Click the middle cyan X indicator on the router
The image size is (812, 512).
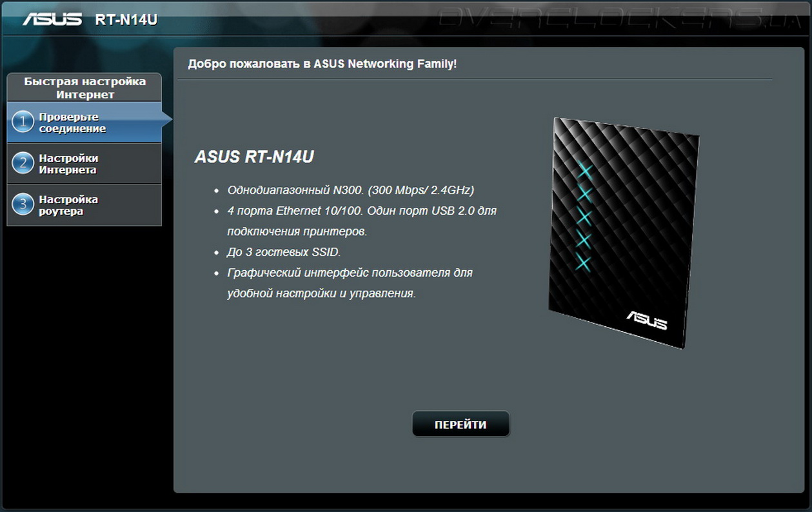click(584, 217)
